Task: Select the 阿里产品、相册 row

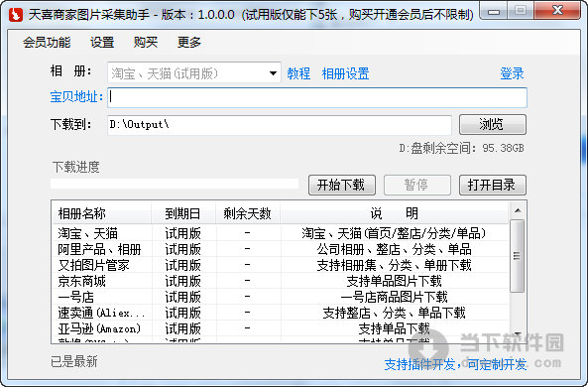Action: click(281, 249)
